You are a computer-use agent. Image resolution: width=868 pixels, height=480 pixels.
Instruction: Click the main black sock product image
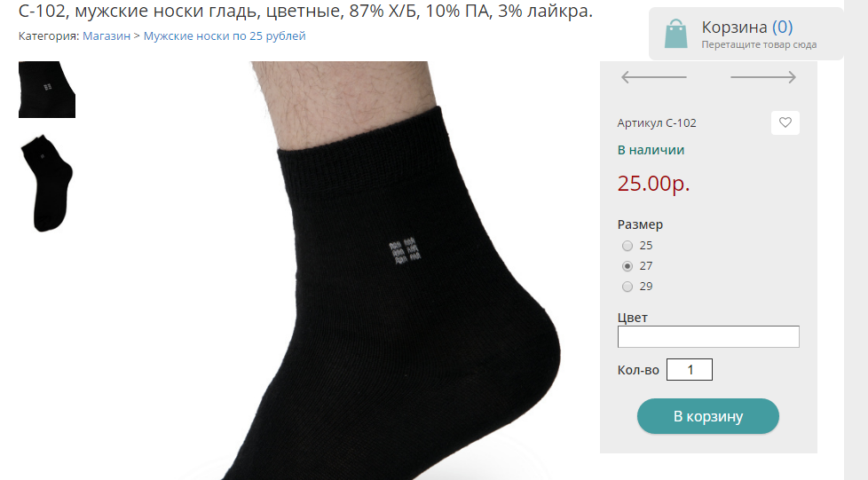pos(354,271)
